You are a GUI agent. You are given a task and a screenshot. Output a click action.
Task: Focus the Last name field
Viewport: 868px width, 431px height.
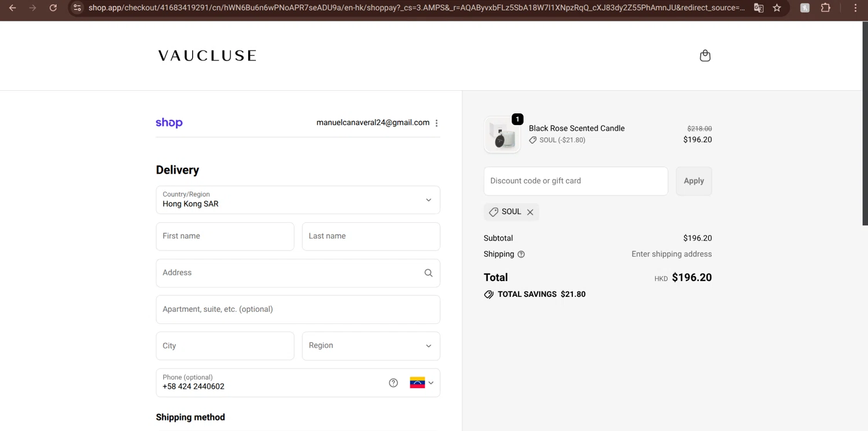371,237
